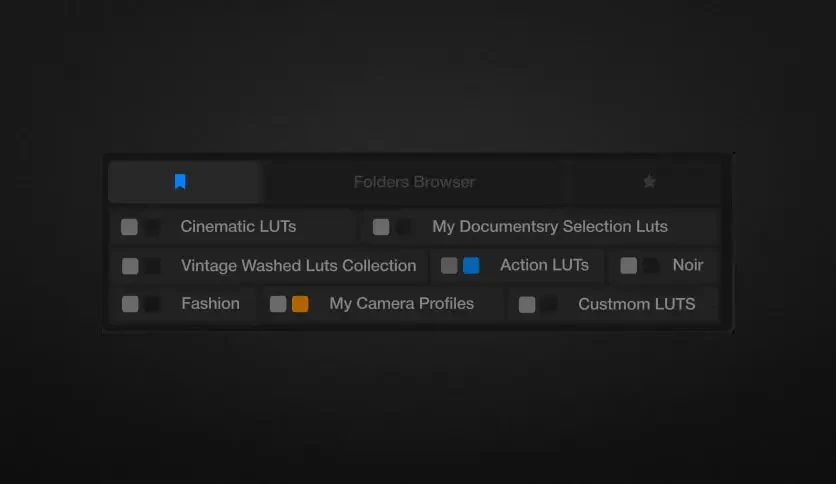Image resolution: width=836 pixels, height=484 pixels.
Task: Click dark square beside Vintage Washed Luts Collection
Action: click(152, 265)
